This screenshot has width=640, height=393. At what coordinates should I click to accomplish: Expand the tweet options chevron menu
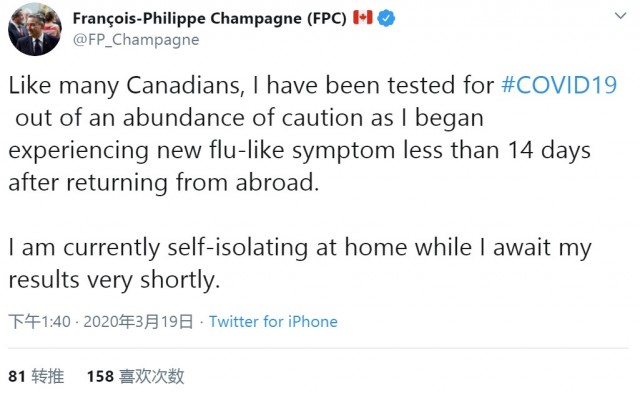click(620, 16)
